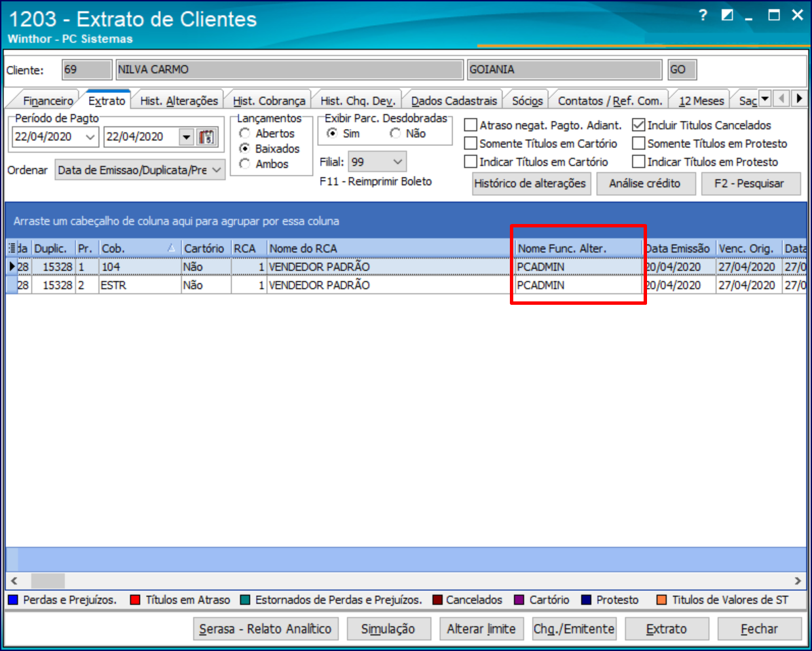812x651 pixels.
Task: Open the Dados Cadastrais tab
Action: [x=454, y=101]
